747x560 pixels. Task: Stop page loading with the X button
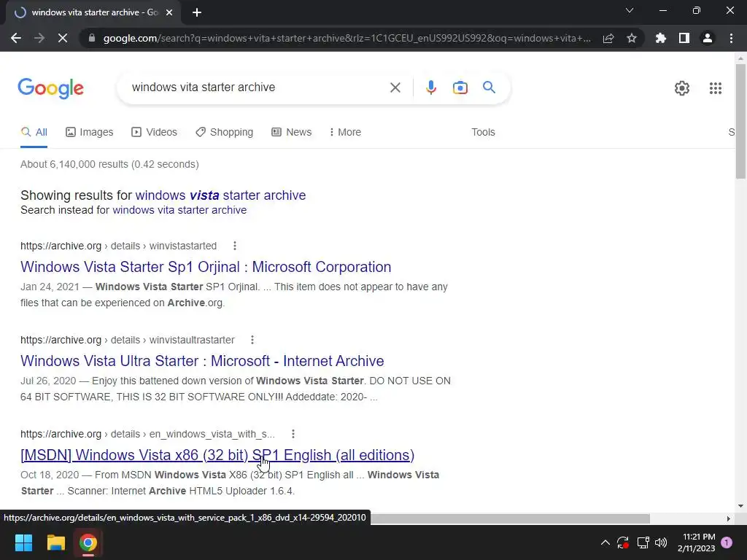(63, 38)
